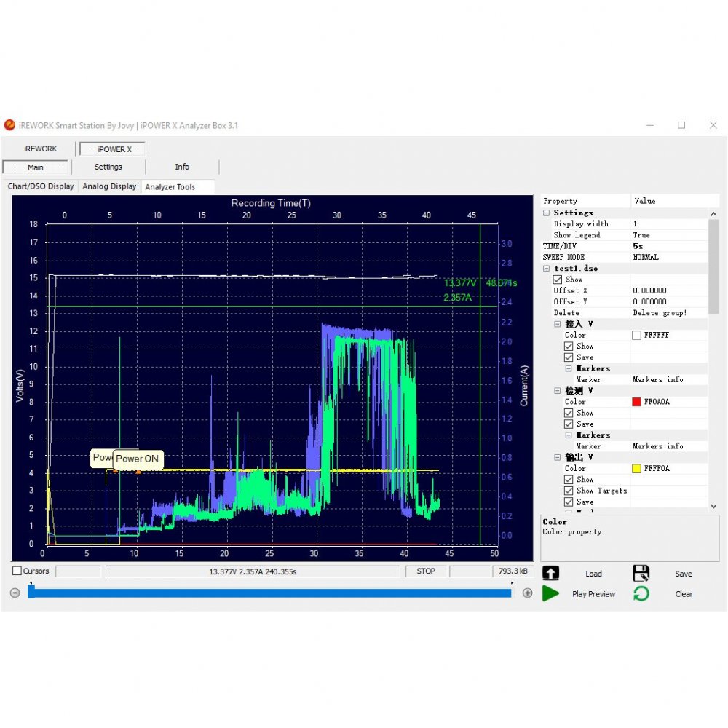Click Markers info under 接入 V
Screen dimensions: 728x728
click(658, 380)
